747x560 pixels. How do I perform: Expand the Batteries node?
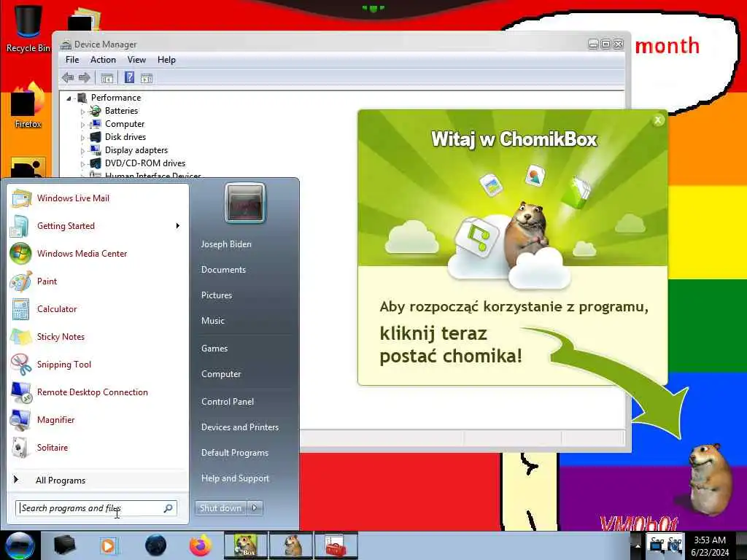[83, 112]
